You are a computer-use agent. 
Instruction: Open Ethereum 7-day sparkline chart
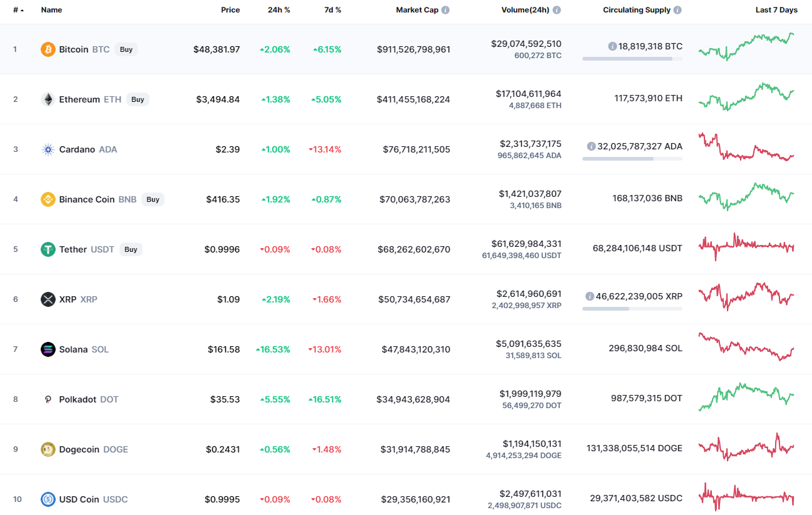pos(746,97)
